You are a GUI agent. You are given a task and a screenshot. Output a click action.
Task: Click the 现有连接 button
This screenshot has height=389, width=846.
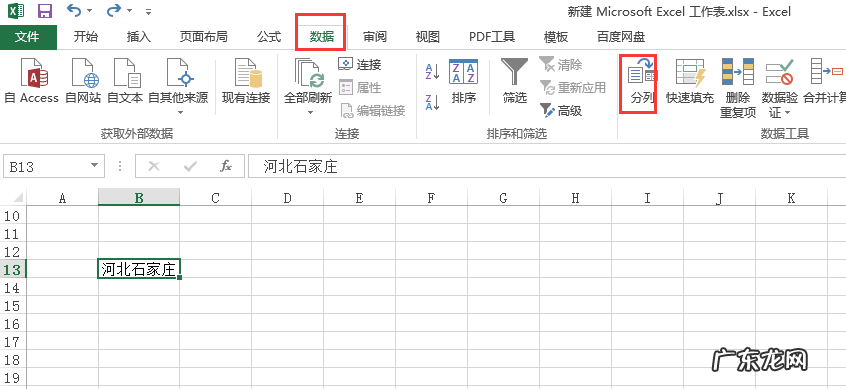coord(246,81)
